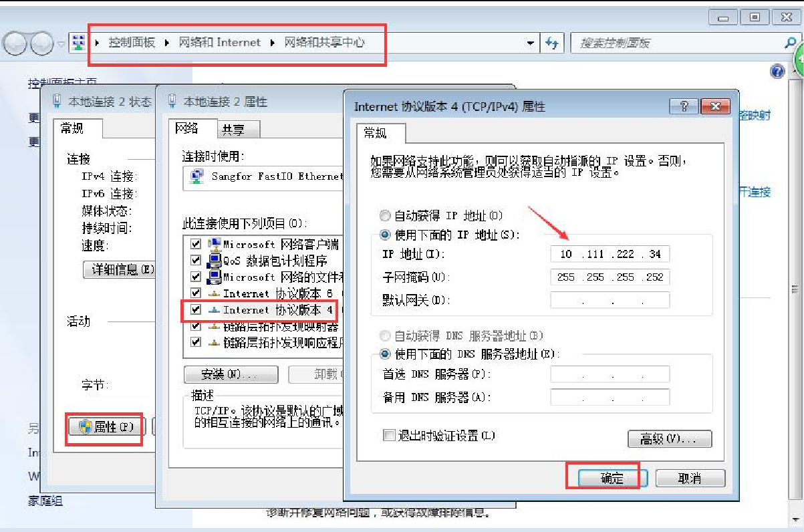The width and height of the screenshot is (804, 532).
Task: Click the 默认网关 input field
Action: click(610, 300)
